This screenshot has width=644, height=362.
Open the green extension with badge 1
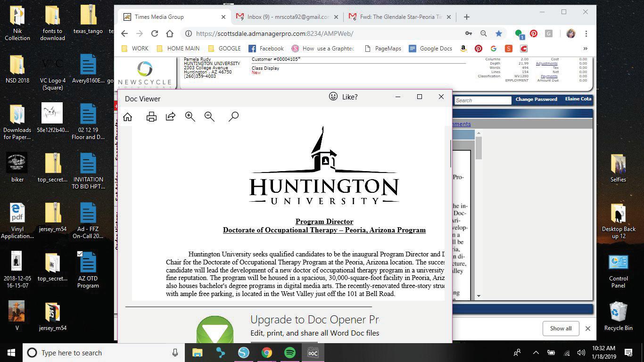(x=520, y=34)
